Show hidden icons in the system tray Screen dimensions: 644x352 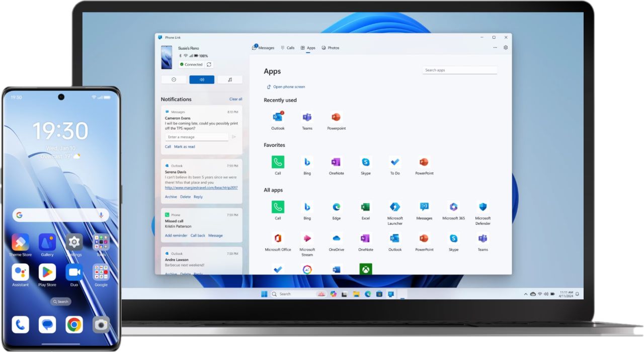[526, 294]
